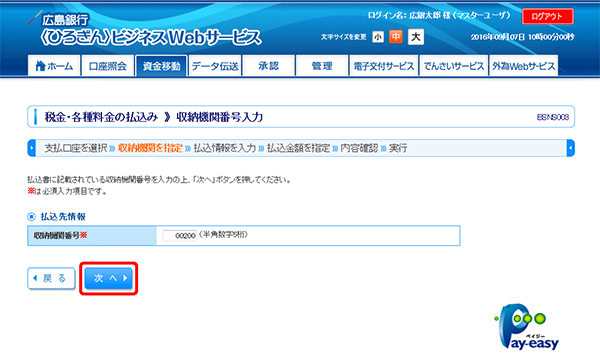Click the 収納機関を指定 step text
The image size is (600, 363).
tap(150, 148)
